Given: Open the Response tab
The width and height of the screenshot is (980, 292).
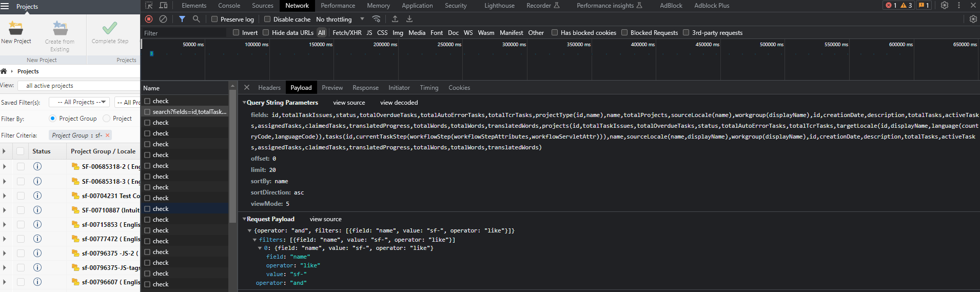Looking at the screenshot, I should (366, 88).
